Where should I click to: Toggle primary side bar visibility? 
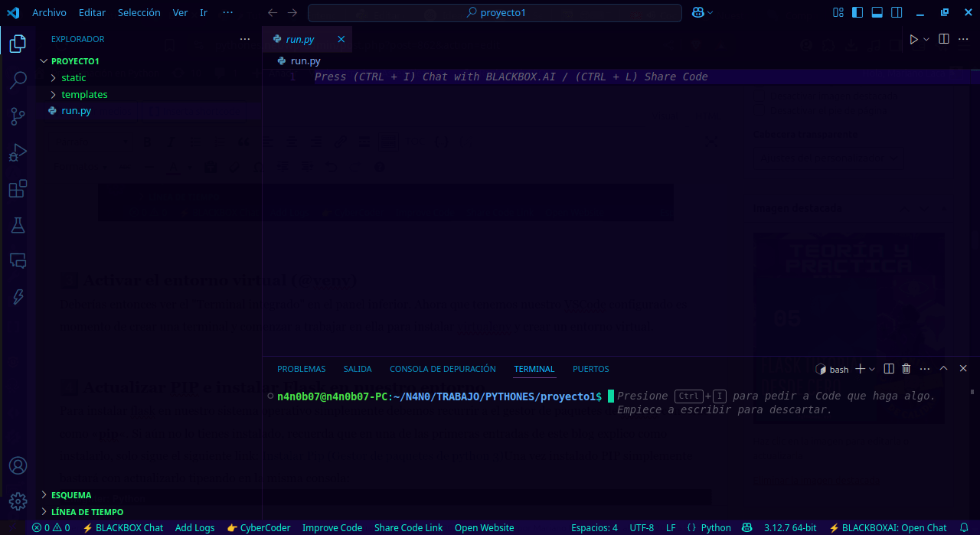point(857,12)
